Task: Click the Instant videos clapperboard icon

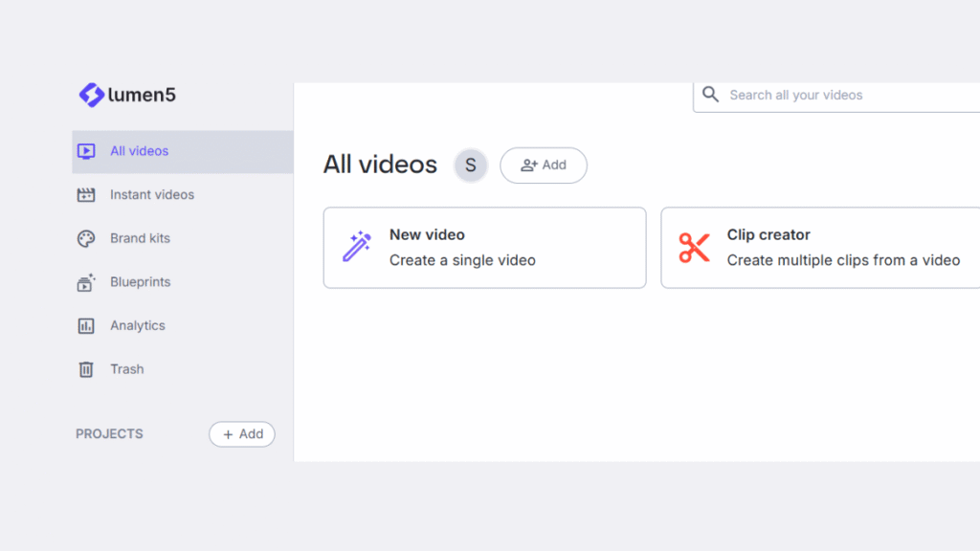Action: pos(86,194)
